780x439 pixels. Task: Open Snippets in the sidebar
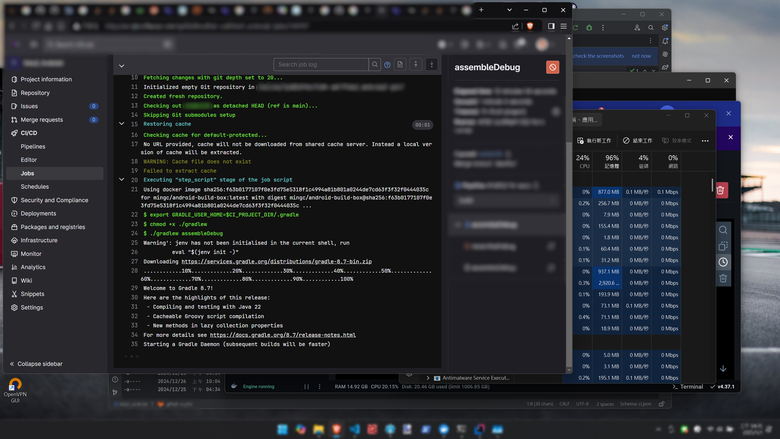coord(27,294)
